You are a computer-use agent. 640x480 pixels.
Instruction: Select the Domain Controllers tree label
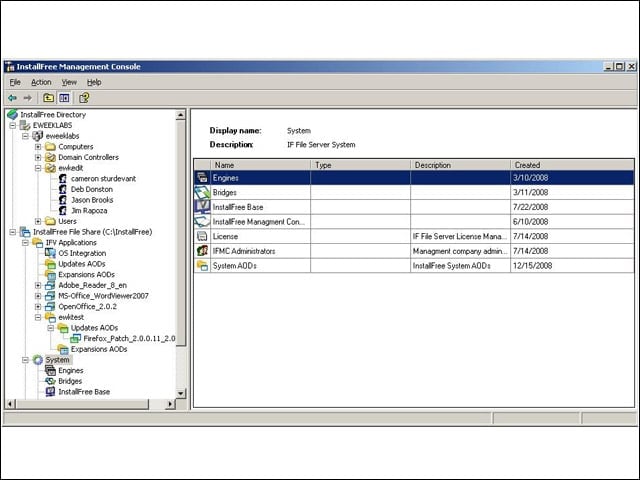point(88,157)
